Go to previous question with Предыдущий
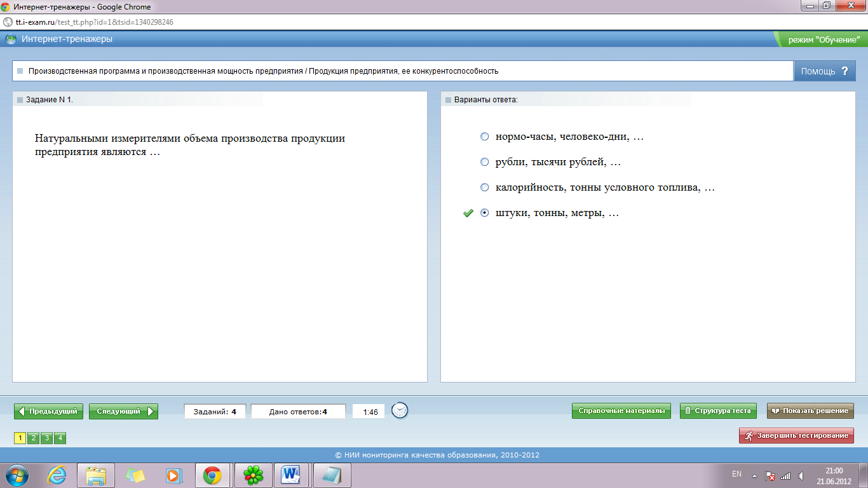 click(49, 411)
